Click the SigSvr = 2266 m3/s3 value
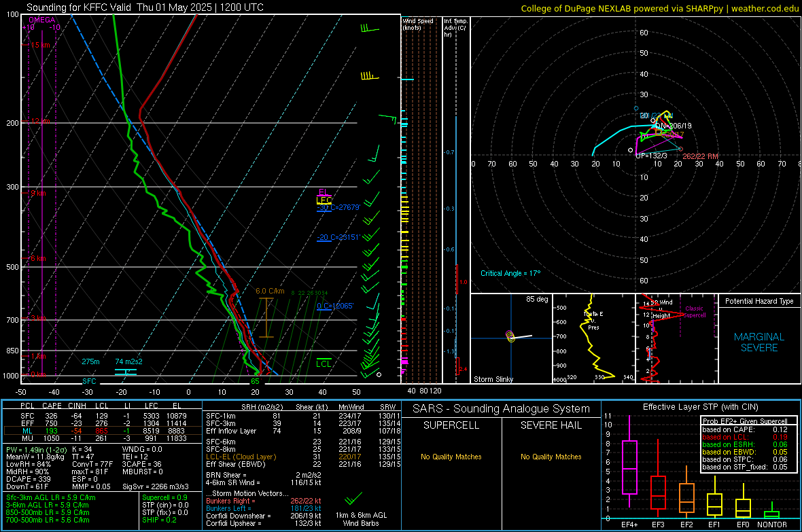The height and width of the screenshot is (532, 802). click(156, 487)
